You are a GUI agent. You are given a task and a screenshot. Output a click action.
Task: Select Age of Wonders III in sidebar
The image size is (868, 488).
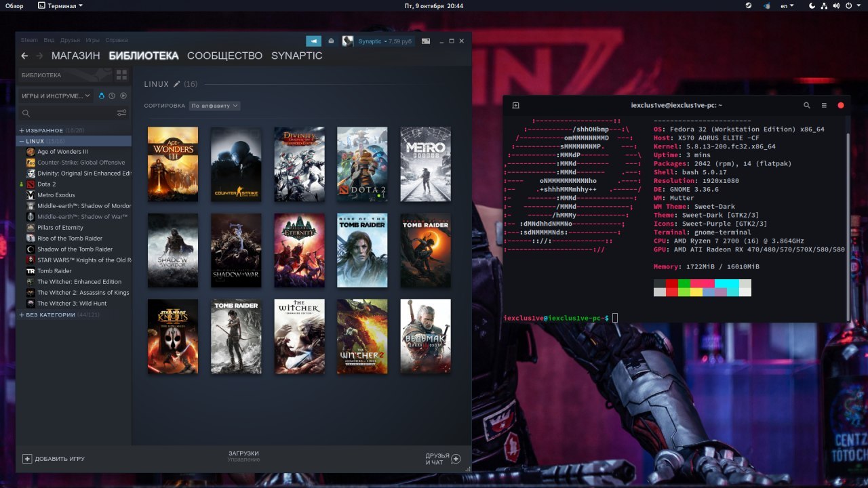pos(62,152)
